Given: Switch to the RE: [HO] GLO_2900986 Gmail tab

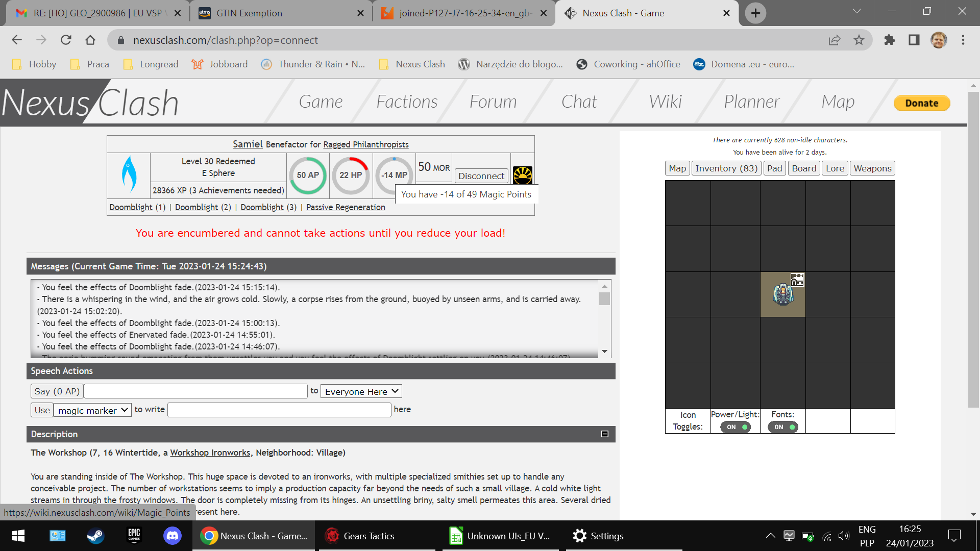Looking at the screenshot, I should click(97, 13).
